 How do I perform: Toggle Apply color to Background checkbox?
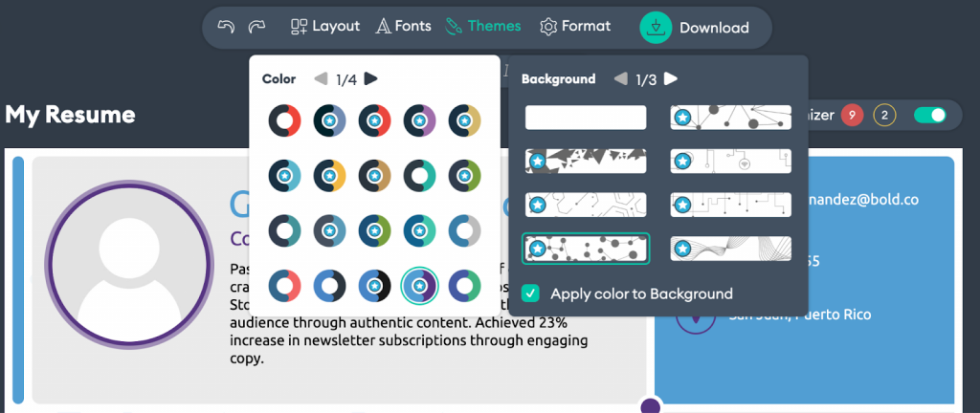[x=529, y=293]
